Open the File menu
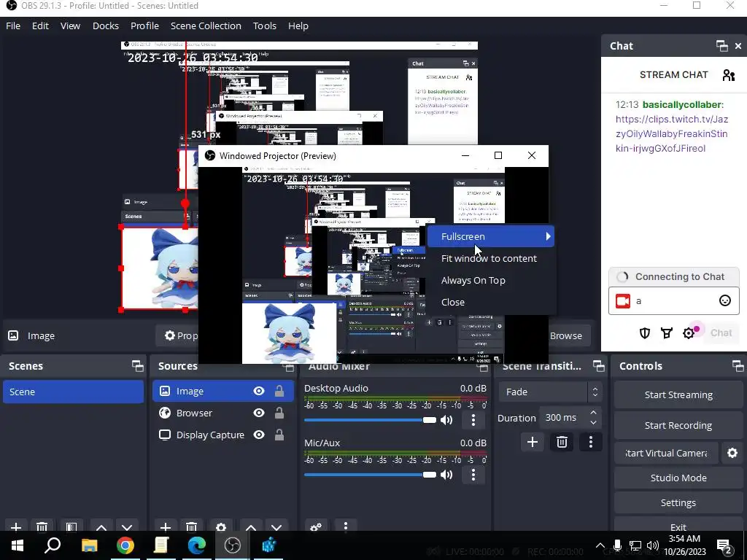 (13, 26)
